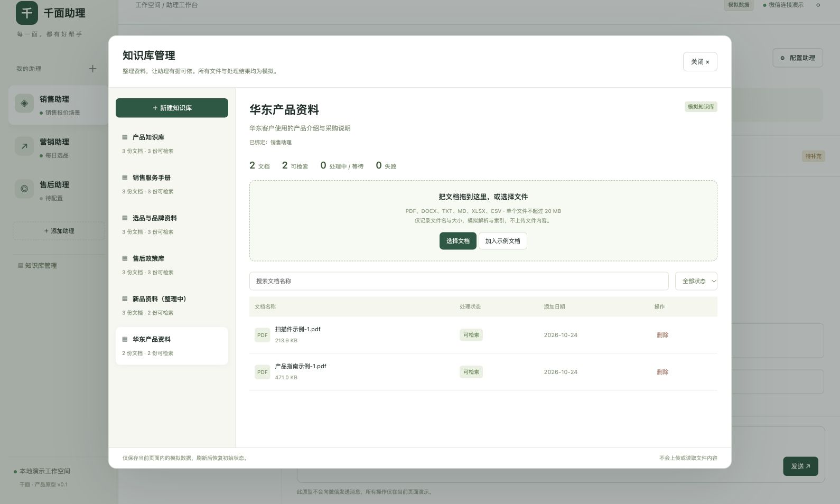Viewport: 840px width, 504px height.
Task: Click the 添加助理 button in sidebar
Action: (x=59, y=231)
